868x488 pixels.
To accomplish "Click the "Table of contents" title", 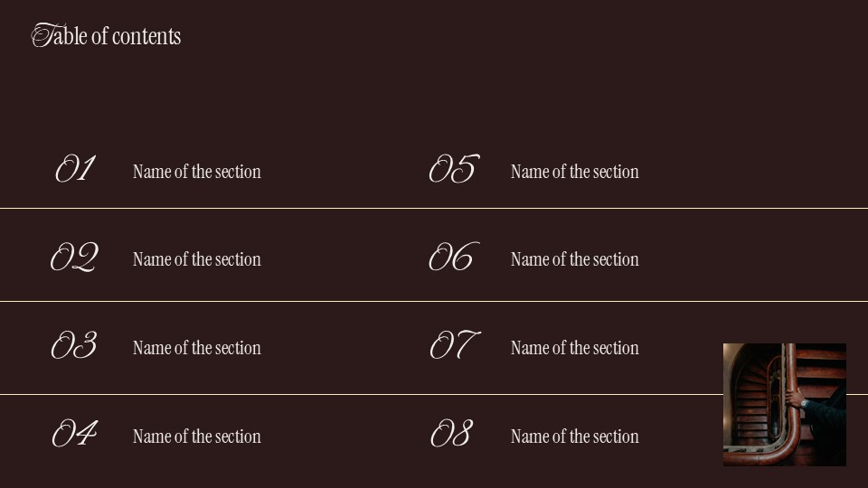I will point(106,36).
